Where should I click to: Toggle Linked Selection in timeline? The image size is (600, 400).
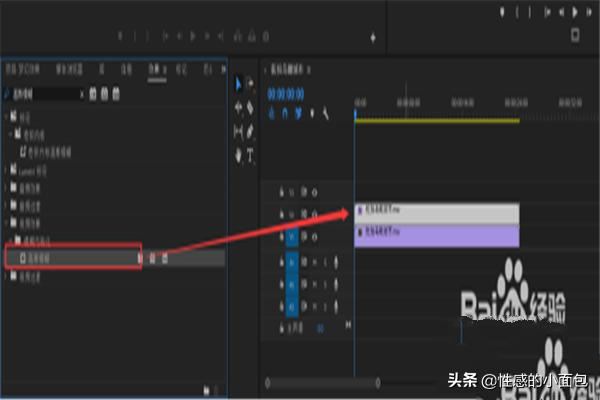tap(298, 113)
